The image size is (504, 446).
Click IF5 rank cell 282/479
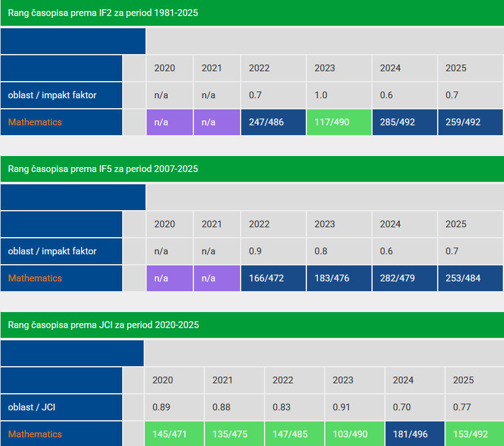pyautogui.click(x=405, y=278)
